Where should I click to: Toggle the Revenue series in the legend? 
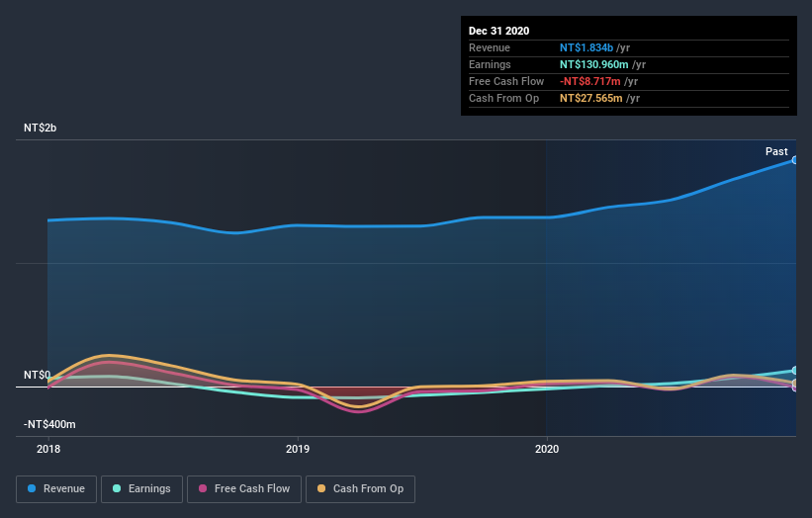tap(56, 489)
